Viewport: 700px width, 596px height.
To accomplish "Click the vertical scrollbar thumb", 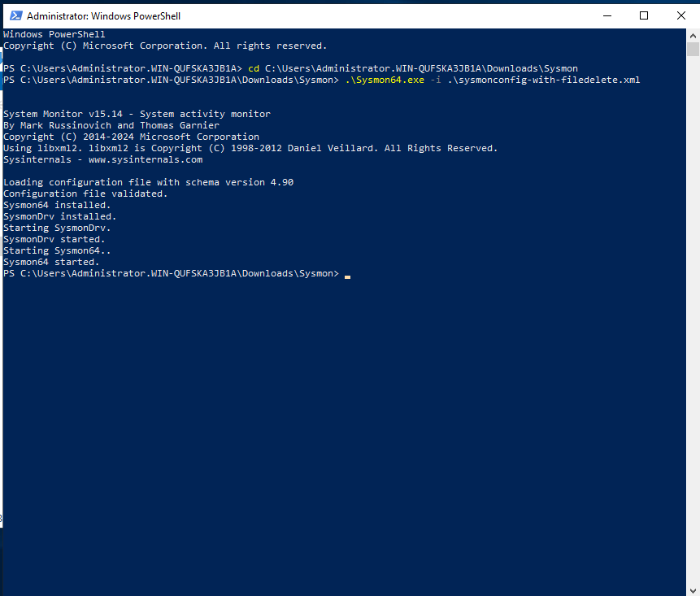I will (x=693, y=49).
